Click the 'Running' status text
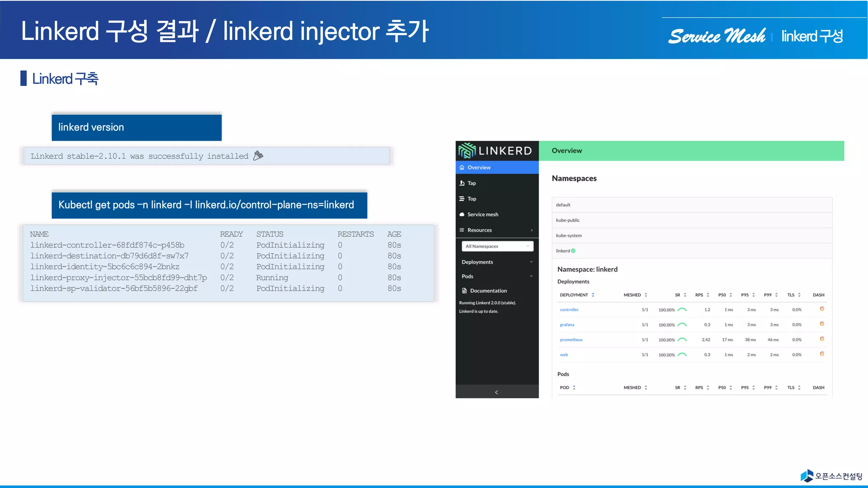This screenshot has height=488, width=868. tap(272, 277)
